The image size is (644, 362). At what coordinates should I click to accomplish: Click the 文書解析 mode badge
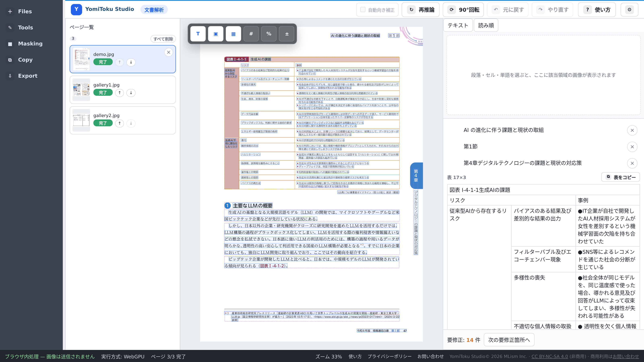(x=154, y=10)
